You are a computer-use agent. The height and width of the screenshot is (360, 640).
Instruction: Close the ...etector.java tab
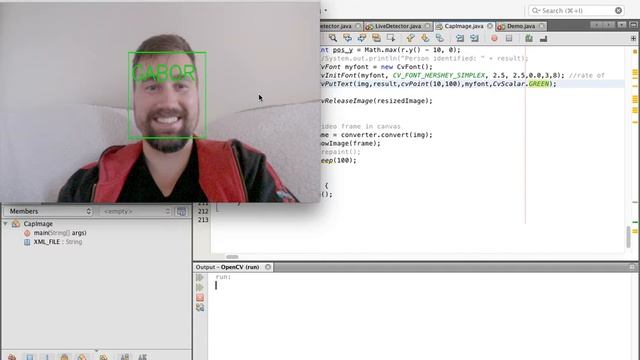point(358,26)
